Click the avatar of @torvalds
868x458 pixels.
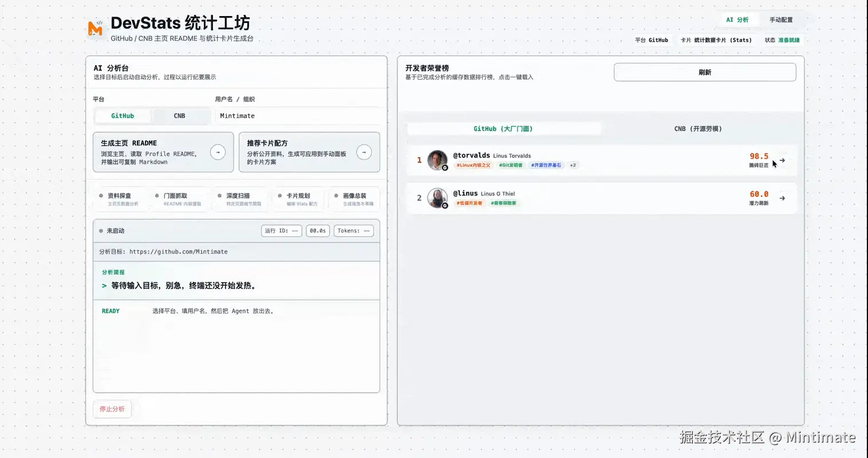point(437,160)
